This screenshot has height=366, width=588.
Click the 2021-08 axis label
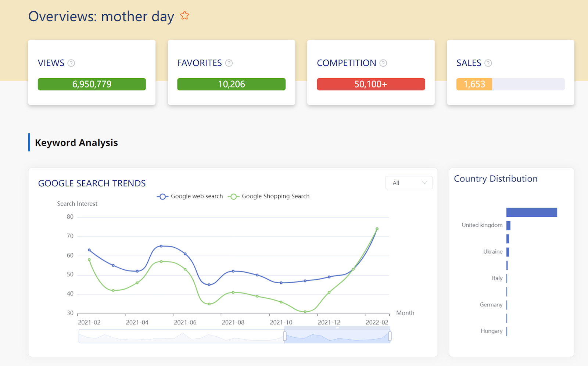point(233,322)
